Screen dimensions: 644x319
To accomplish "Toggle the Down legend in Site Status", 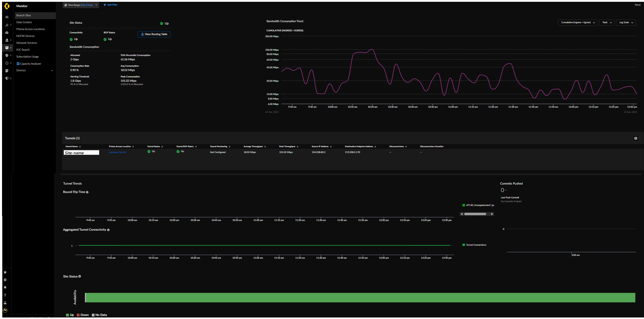I will (x=83, y=315).
